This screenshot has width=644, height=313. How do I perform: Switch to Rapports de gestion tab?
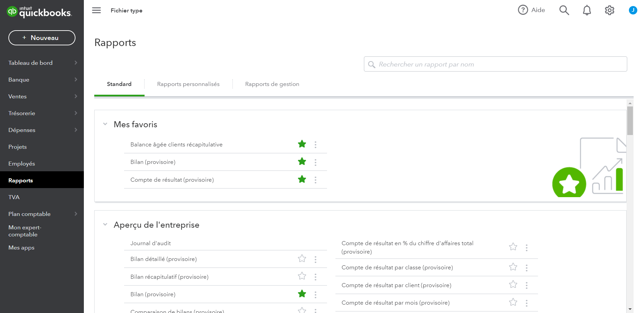(x=272, y=84)
